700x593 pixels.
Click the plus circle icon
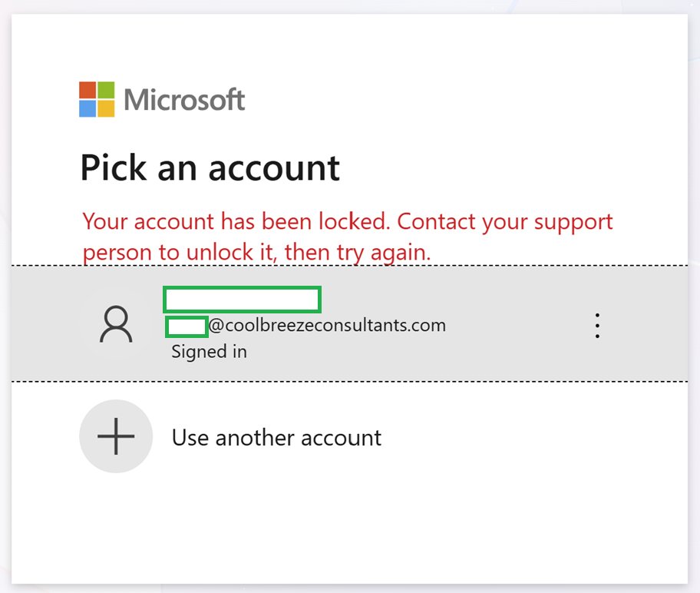(116, 436)
